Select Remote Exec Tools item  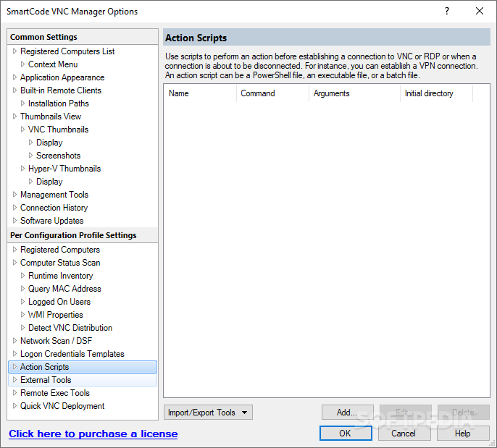[x=55, y=392]
